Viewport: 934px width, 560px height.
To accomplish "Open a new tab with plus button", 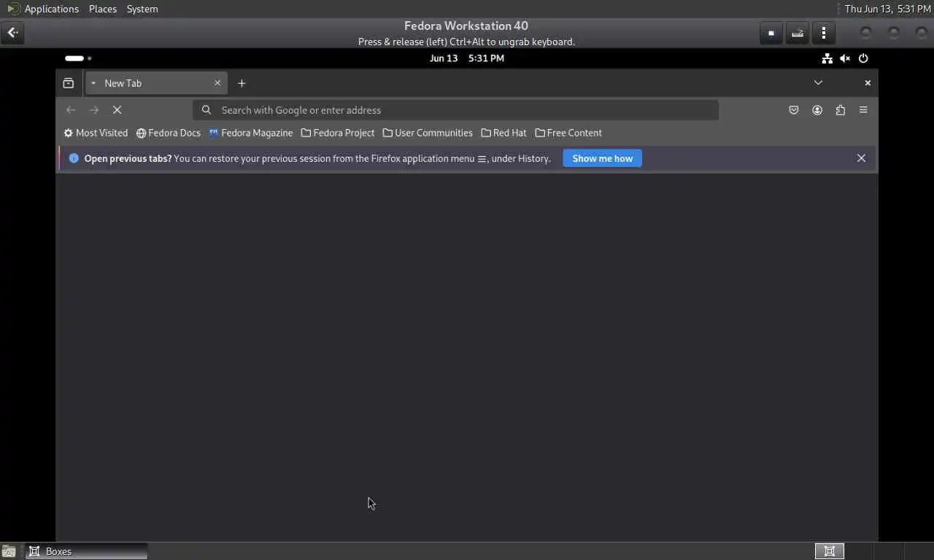I will pyautogui.click(x=242, y=83).
